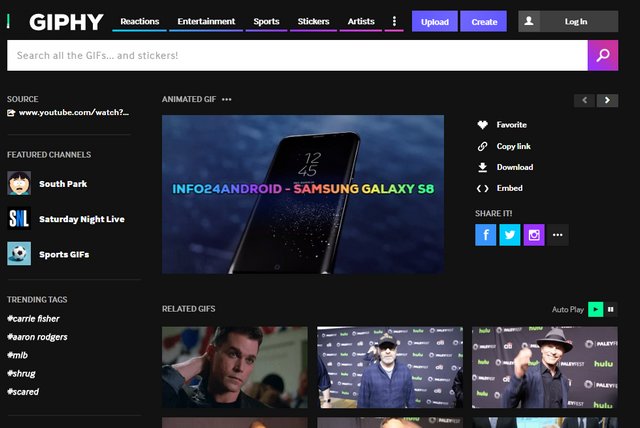The width and height of the screenshot is (640, 428).
Task: Click the Download arrow icon
Action: point(482,167)
